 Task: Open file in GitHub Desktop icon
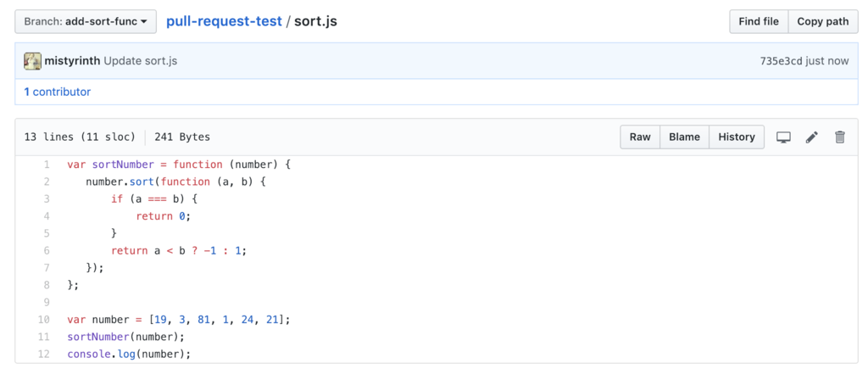tap(783, 137)
